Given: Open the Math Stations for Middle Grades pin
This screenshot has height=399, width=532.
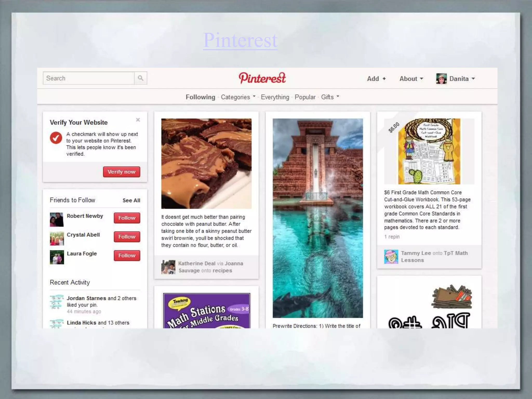Looking at the screenshot, I should coord(207,311).
